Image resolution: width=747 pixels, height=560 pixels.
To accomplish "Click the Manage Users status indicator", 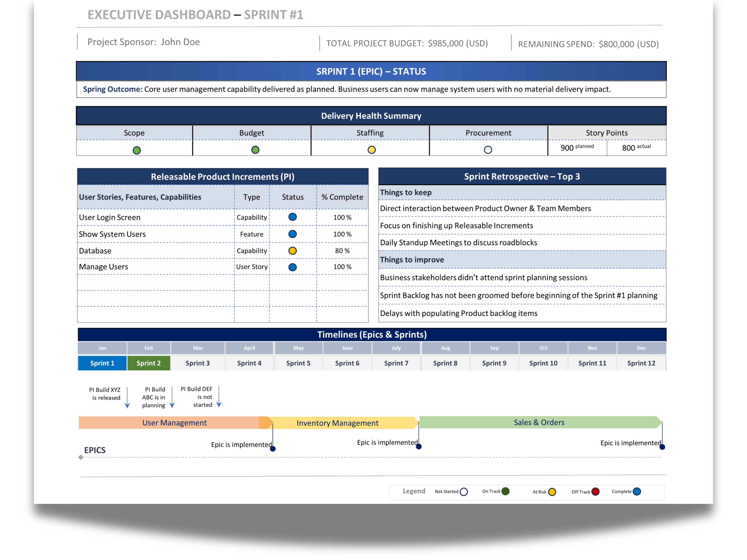I will click(x=293, y=267).
